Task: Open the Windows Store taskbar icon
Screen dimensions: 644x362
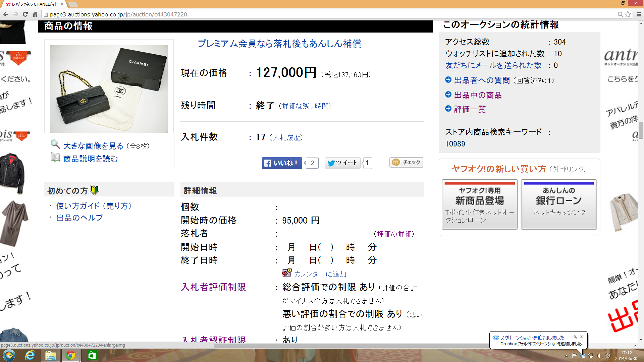Action: 92,355
